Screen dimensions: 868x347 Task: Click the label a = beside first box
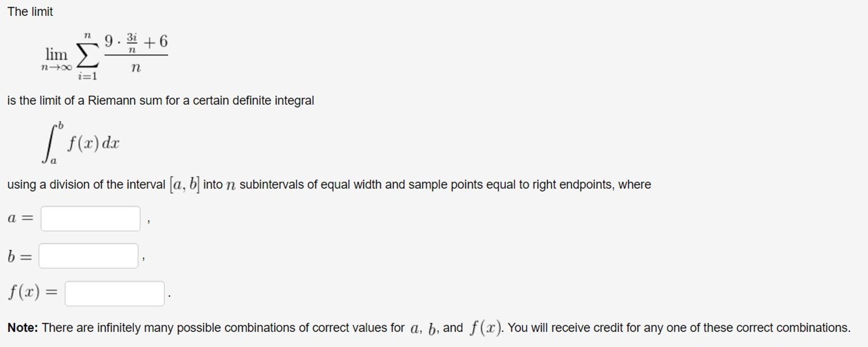20,218
